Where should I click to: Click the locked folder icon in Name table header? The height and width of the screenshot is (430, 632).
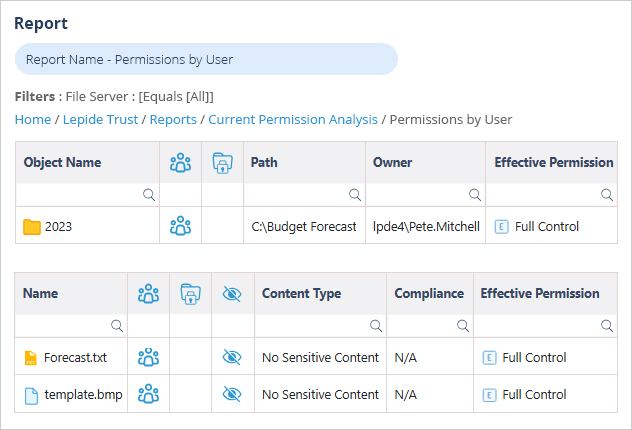(x=191, y=294)
